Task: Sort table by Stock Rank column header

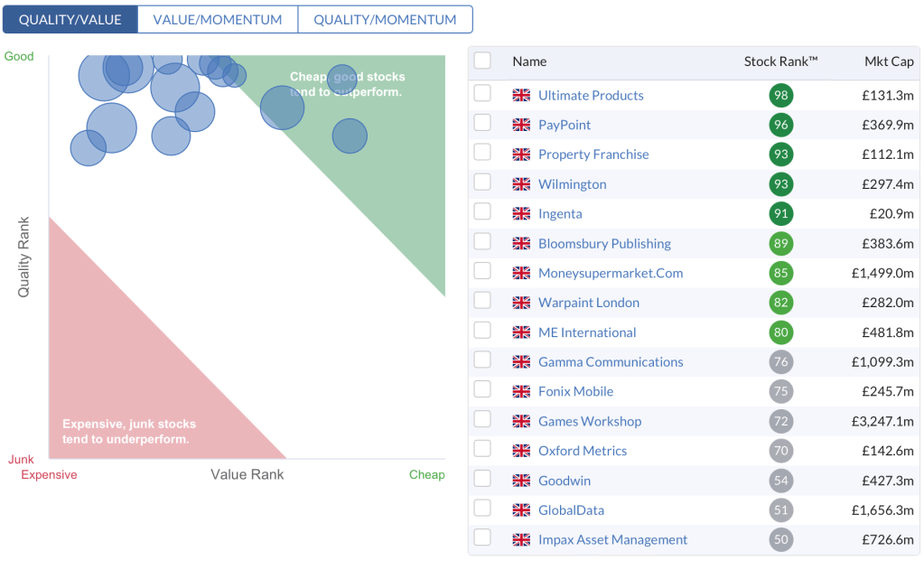Action: (780, 61)
